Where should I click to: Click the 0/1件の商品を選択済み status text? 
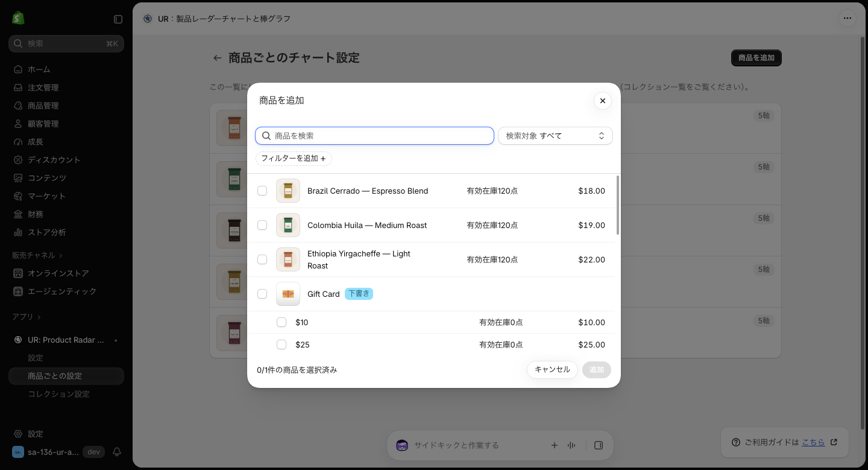pyautogui.click(x=297, y=370)
